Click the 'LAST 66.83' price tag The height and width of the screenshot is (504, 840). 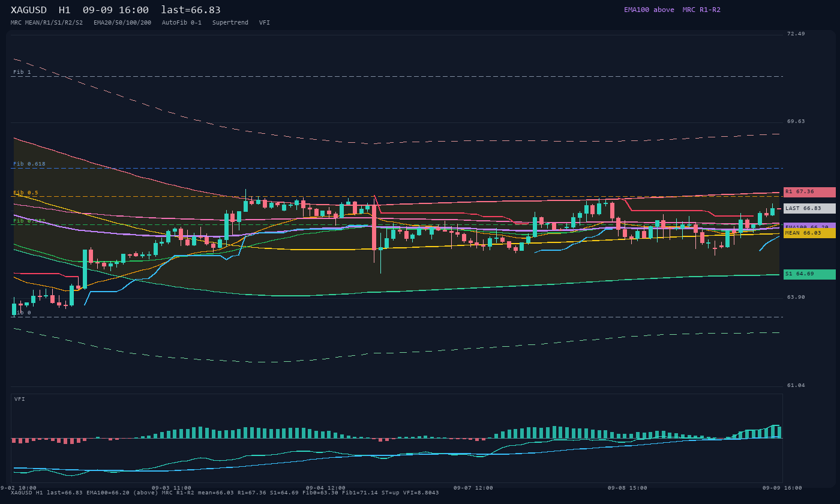[x=809, y=208]
